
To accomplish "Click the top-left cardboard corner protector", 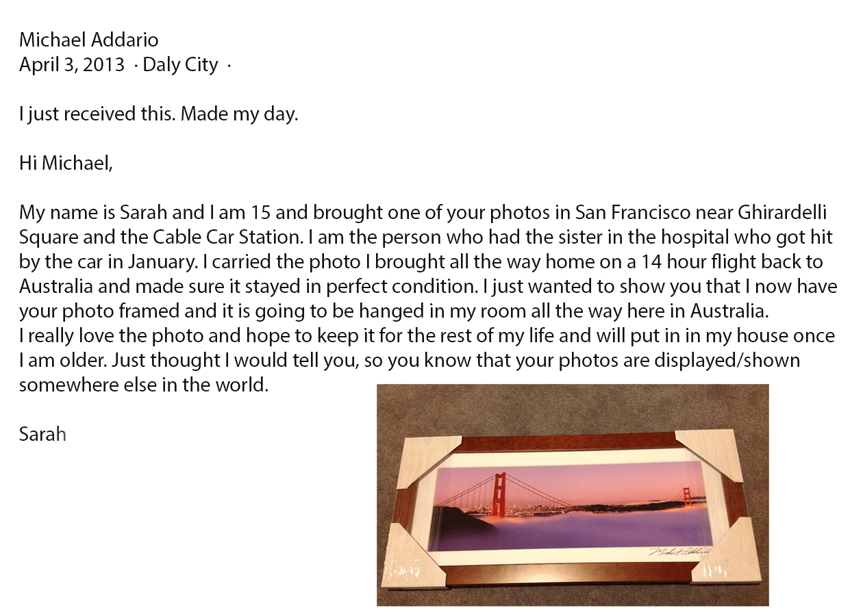I will [x=420, y=459].
